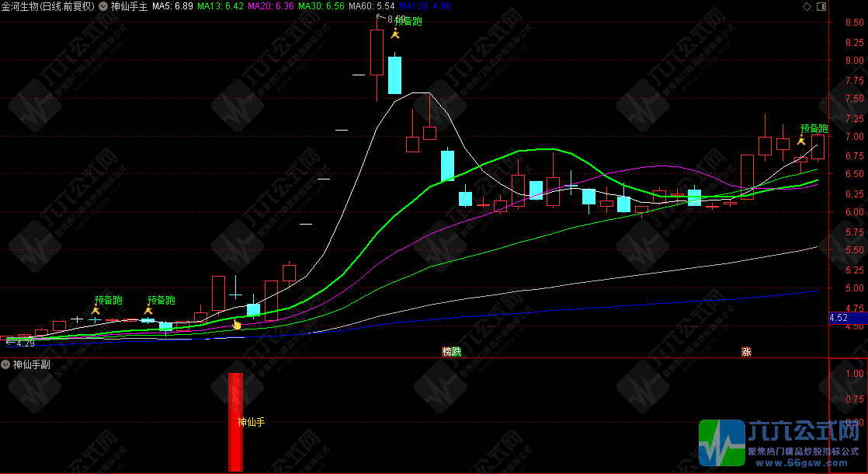Select the MA5 moving average label
The width and height of the screenshot is (868, 474).
coord(172,6)
